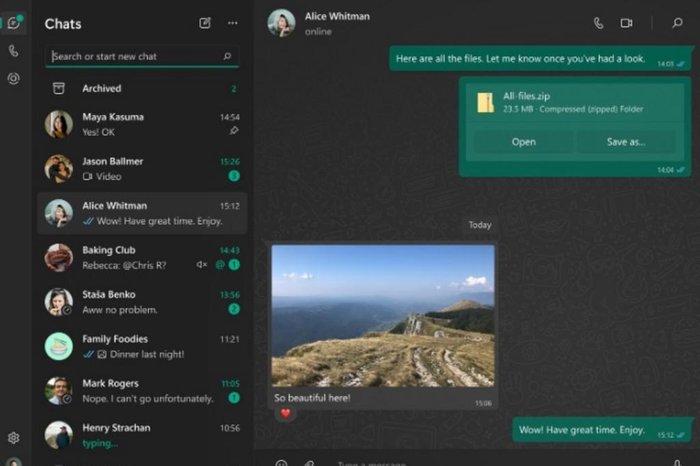Click the Archived box icon
Viewport: 700px width, 466px height.
point(58,88)
